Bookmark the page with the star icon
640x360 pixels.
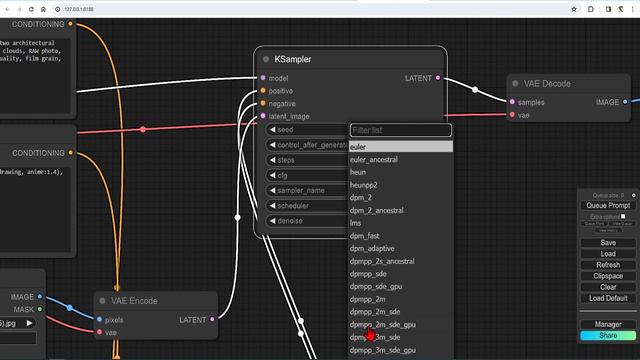(x=574, y=9)
